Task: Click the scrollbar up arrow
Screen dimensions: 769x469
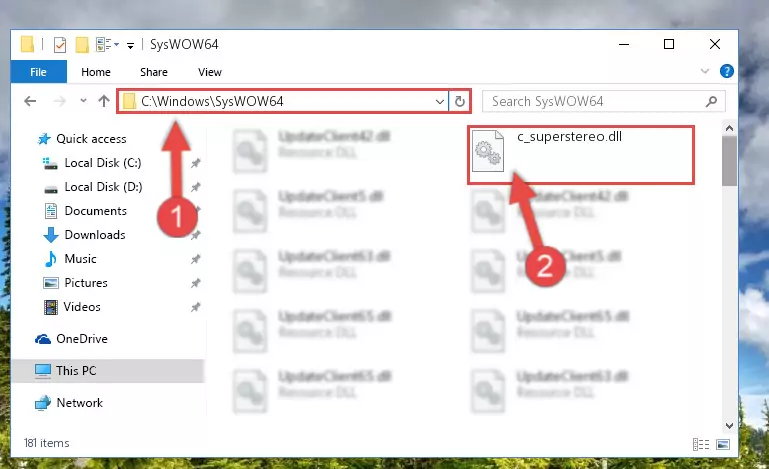Action: coord(729,129)
